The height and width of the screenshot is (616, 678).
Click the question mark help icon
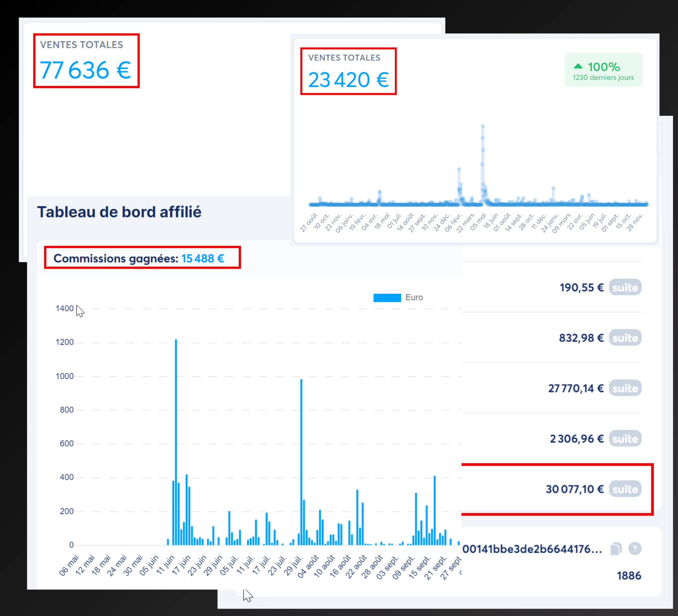coord(635,549)
